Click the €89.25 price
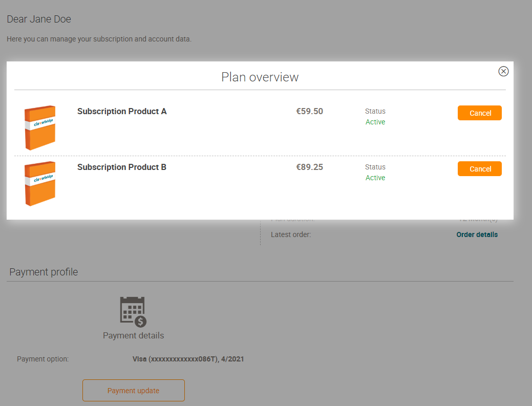Viewport: 532px width, 406px height. [309, 167]
